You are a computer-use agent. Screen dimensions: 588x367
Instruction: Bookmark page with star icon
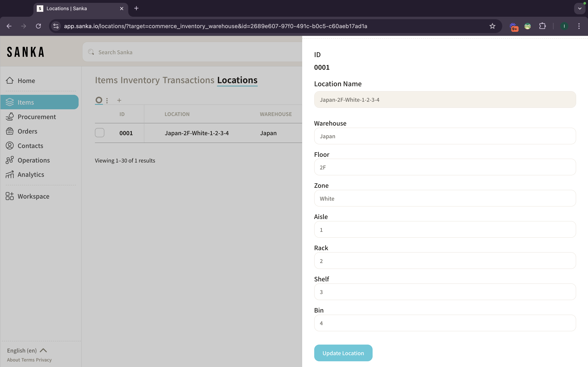pyautogui.click(x=492, y=26)
